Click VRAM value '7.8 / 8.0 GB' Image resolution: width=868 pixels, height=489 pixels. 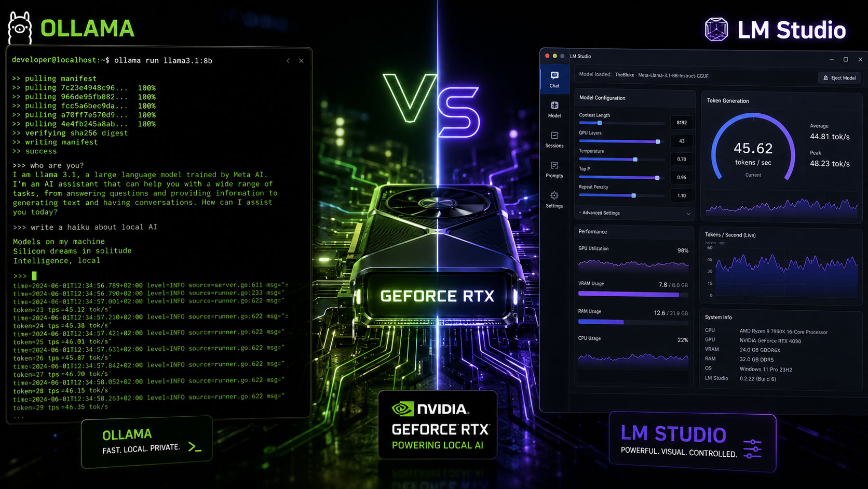click(673, 285)
